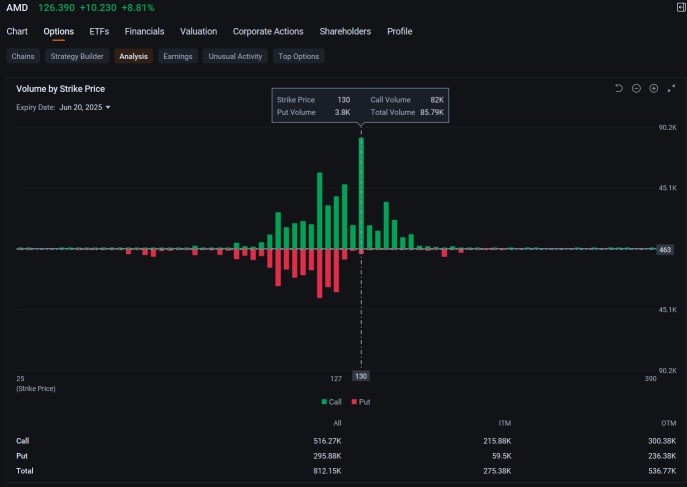The image size is (687, 487).
Task: Click Put All value 295.88K
Action: pyautogui.click(x=327, y=456)
